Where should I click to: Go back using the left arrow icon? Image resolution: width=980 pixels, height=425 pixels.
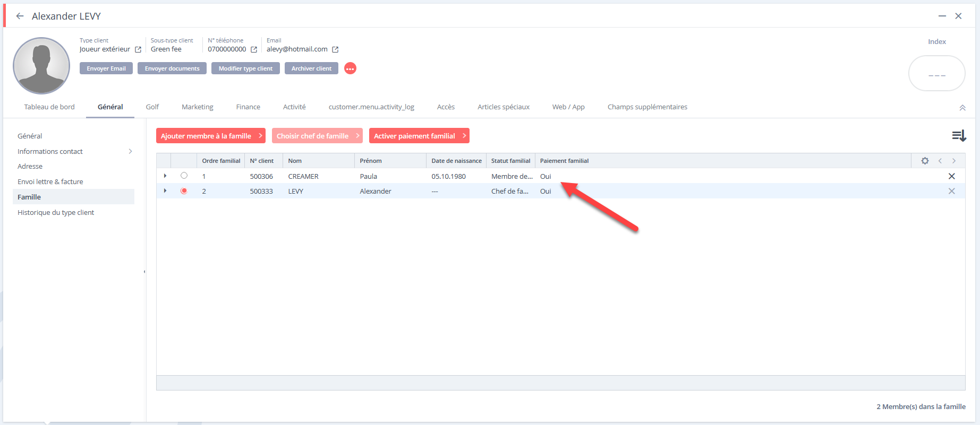(20, 16)
